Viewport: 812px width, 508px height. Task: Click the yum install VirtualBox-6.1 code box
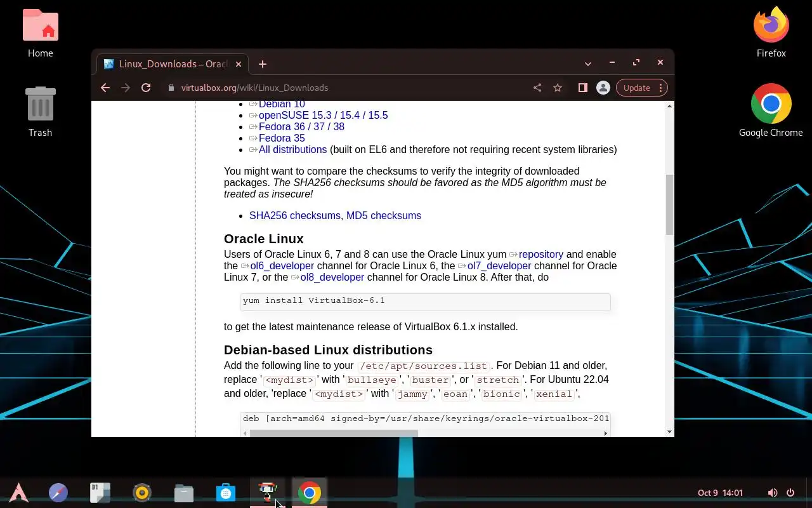425,301
